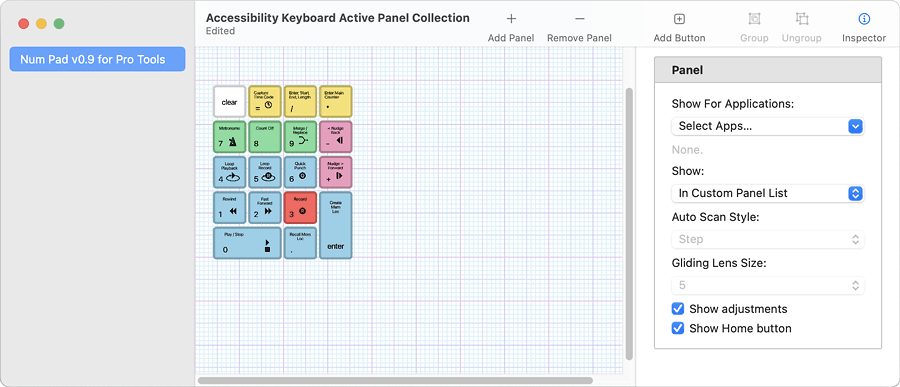Open the Gliding Lens Size dropdown
The image size is (900, 387).
tap(767, 285)
